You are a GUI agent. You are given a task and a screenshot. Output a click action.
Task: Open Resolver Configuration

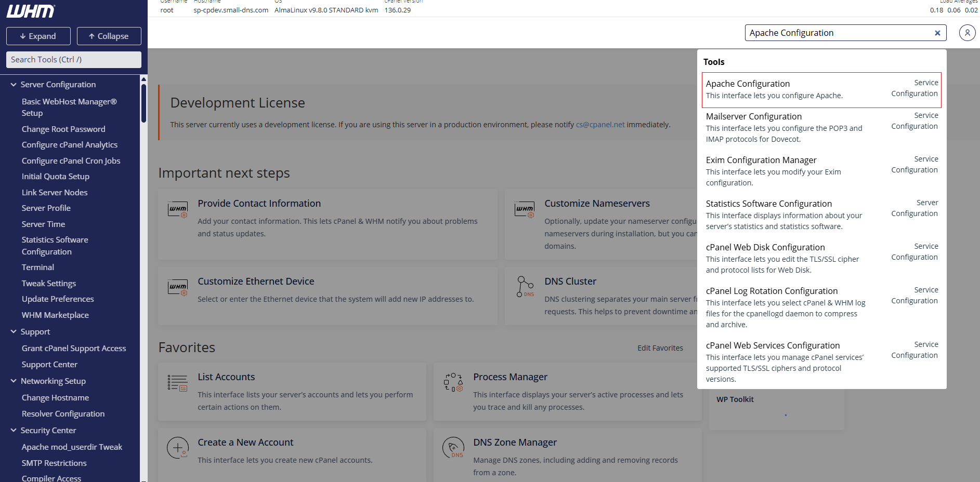point(63,413)
